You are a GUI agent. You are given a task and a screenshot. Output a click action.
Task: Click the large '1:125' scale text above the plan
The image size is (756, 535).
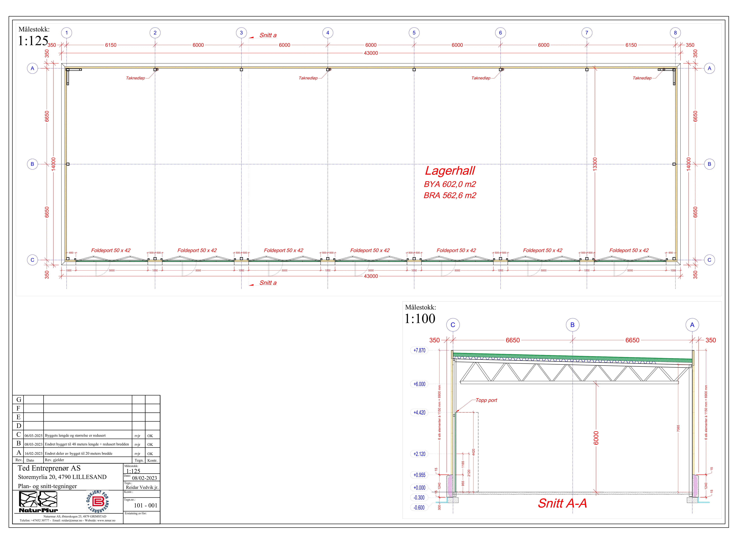(33, 41)
